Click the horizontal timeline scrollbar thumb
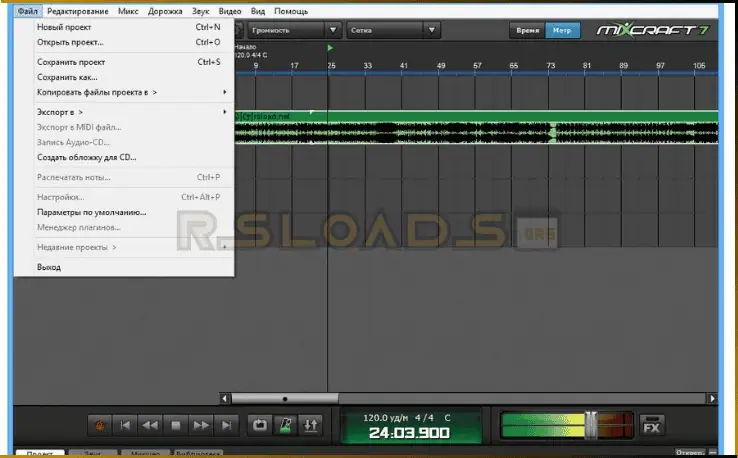 (x=283, y=399)
